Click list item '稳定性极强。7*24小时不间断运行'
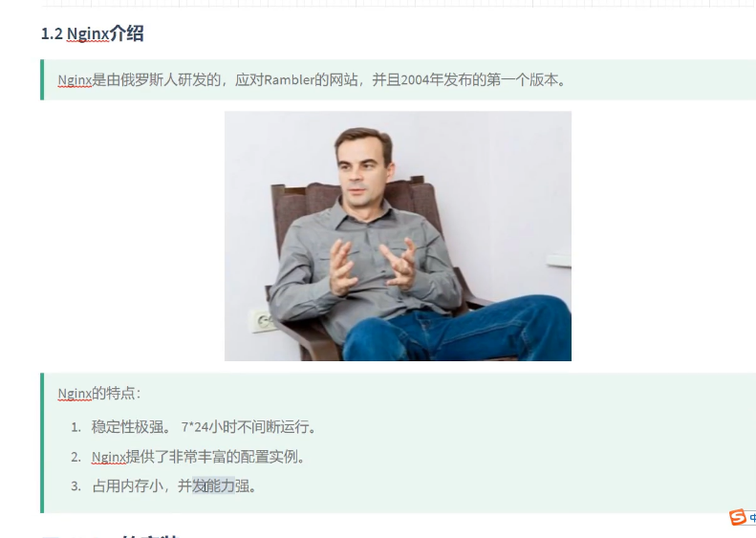Image resolution: width=756 pixels, height=538 pixels. [x=203, y=427]
